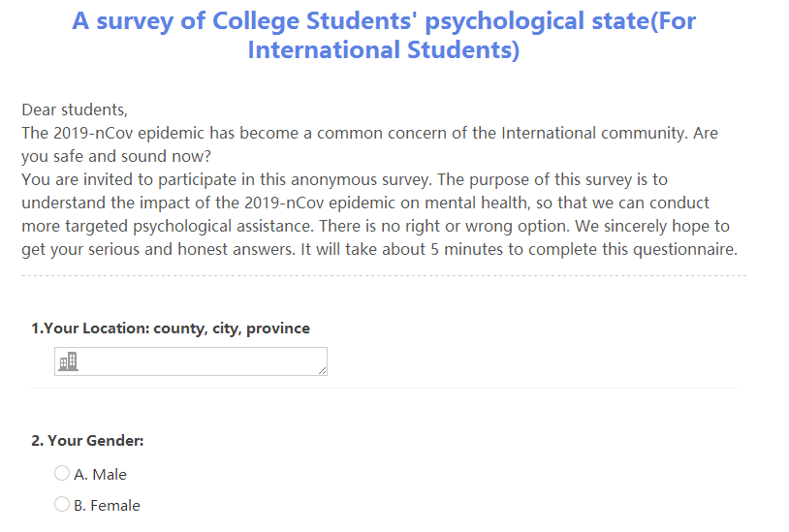Click "Are you safe and sound now?" text
Screen dimensions: 789x532
click(x=116, y=156)
